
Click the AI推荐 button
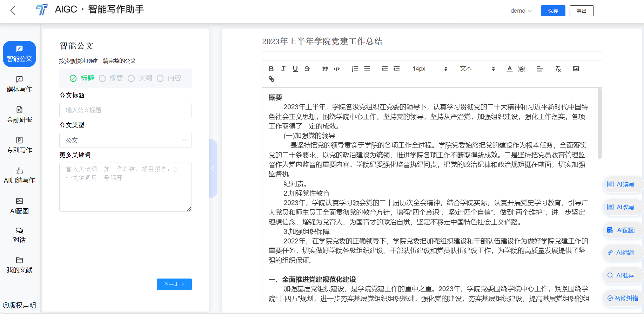[x=623, y=275]
